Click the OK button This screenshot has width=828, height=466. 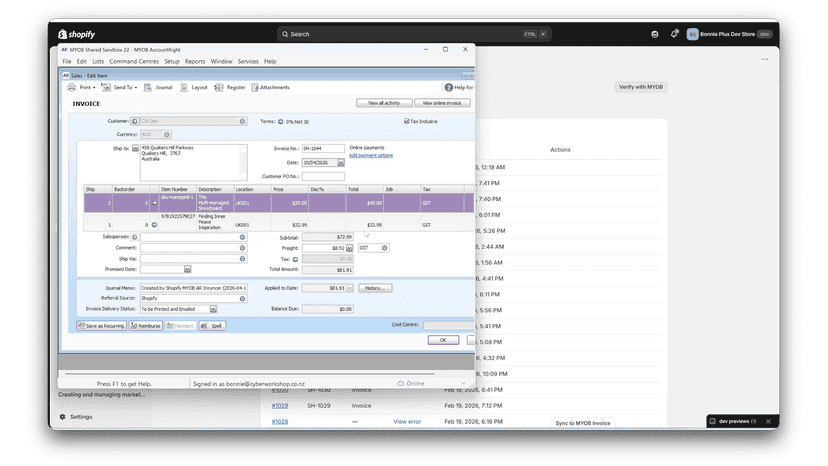point(443,340)
